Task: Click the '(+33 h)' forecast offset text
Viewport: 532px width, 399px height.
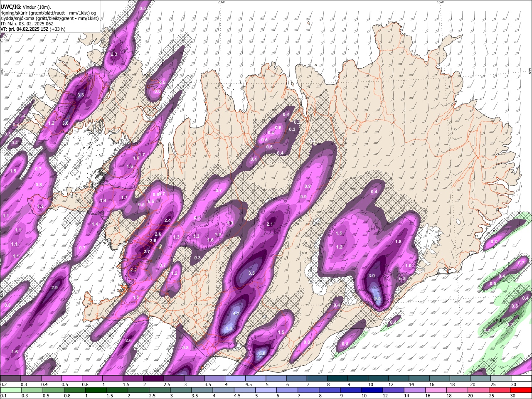Action: (58, 30)
